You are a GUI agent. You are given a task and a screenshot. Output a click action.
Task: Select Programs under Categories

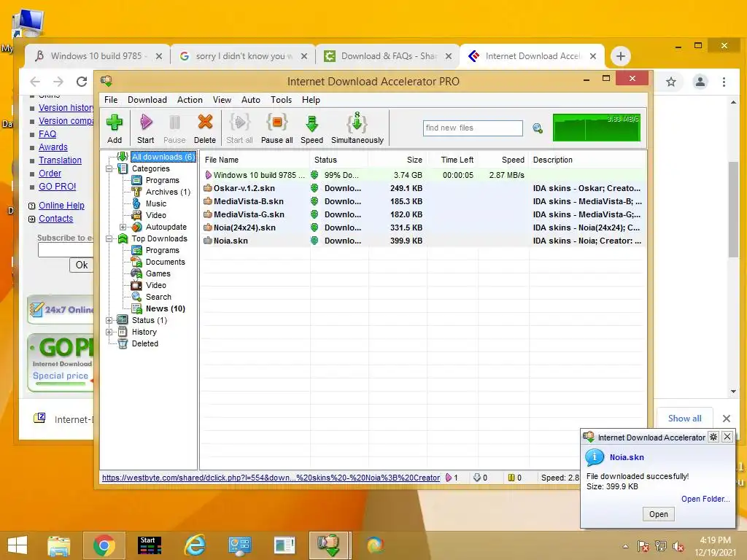click(x=162, y=181)
